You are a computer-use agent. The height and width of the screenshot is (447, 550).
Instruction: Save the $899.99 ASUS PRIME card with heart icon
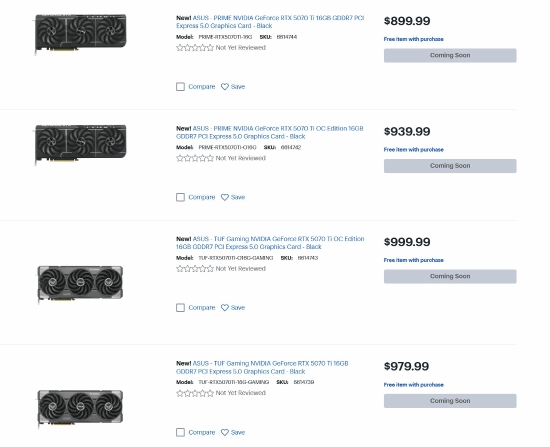click(225, 87)
